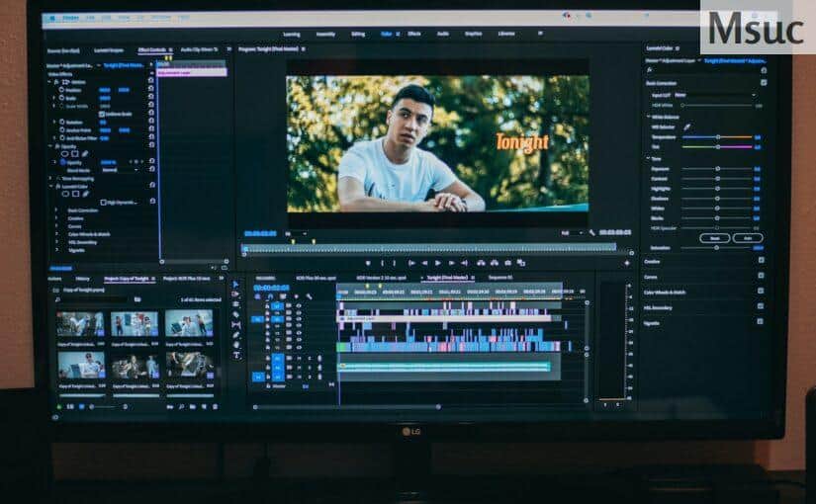816x504 pixels.
Task: Open Comparison View in the Program monitor
Action: click(x=521, y=263)
